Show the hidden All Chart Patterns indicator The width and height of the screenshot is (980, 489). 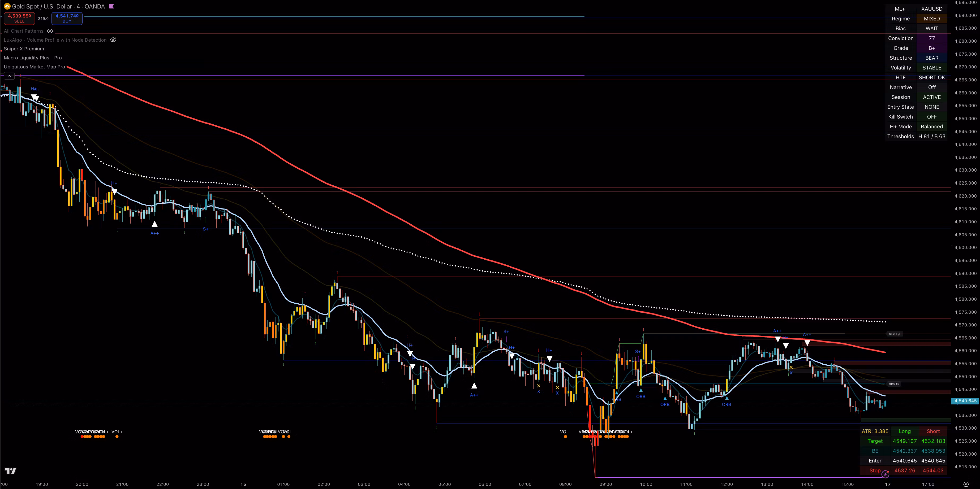pyautogui.click(x=50, y=31)
